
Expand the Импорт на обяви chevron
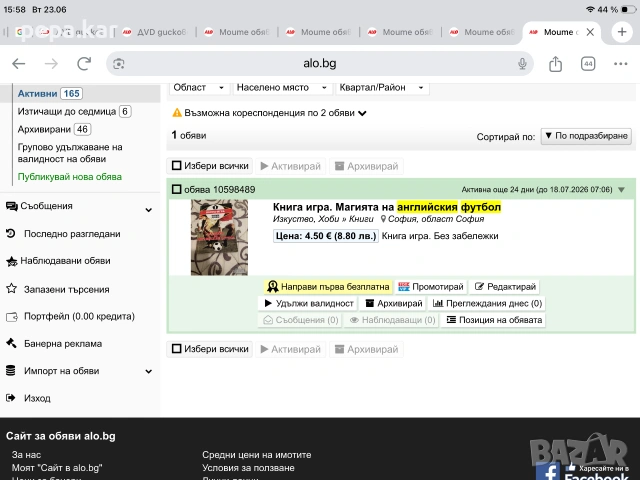tap(149, 371)
